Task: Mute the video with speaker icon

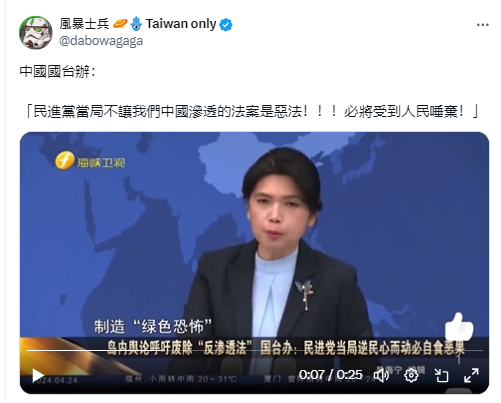Action: [x=381, y=376]
